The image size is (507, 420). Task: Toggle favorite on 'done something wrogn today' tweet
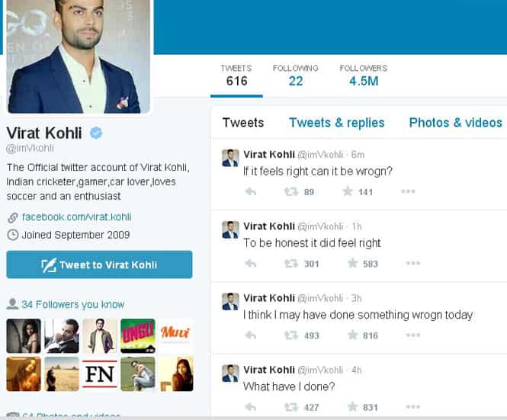[x=352, y=335]
